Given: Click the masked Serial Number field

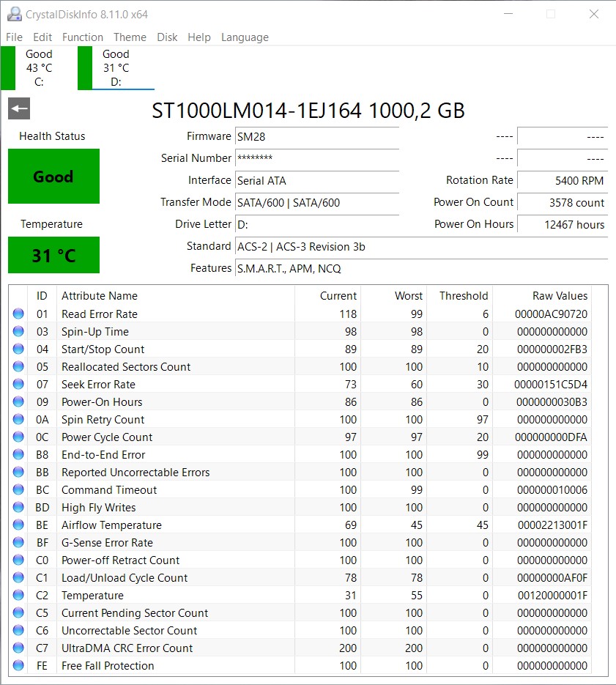Looking at the screenshot, I should 317,158.
